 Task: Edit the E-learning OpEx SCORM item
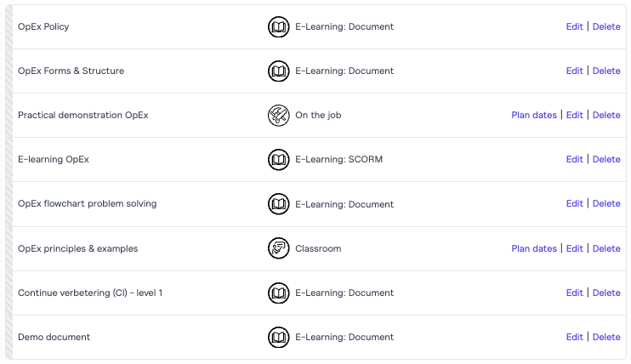[575, 160]
